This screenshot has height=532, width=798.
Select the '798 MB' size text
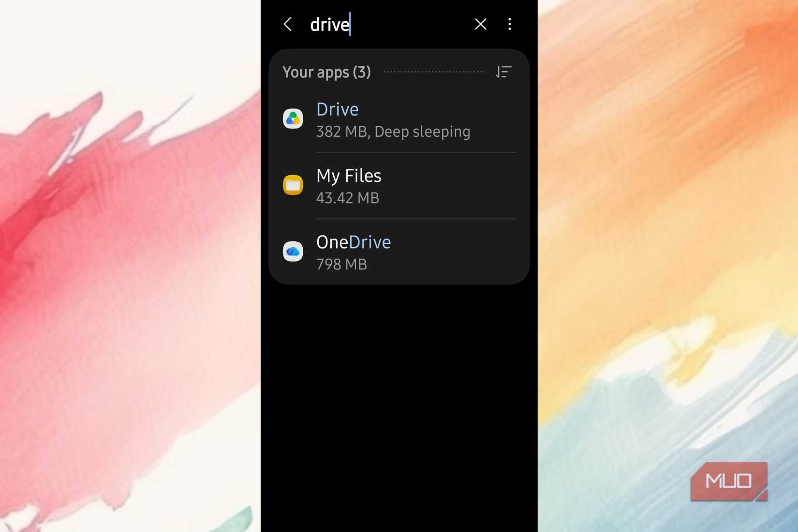click(x=341, y=264)
